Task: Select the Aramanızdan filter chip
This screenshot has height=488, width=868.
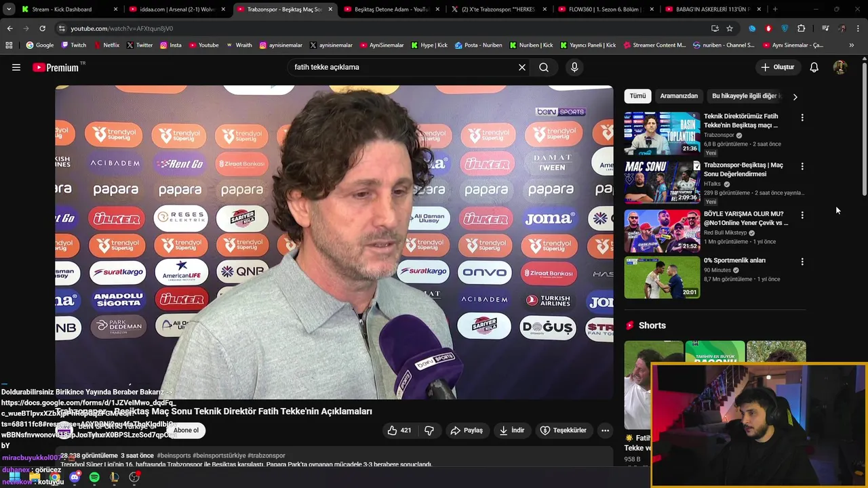Action: (x=679, y=96)
